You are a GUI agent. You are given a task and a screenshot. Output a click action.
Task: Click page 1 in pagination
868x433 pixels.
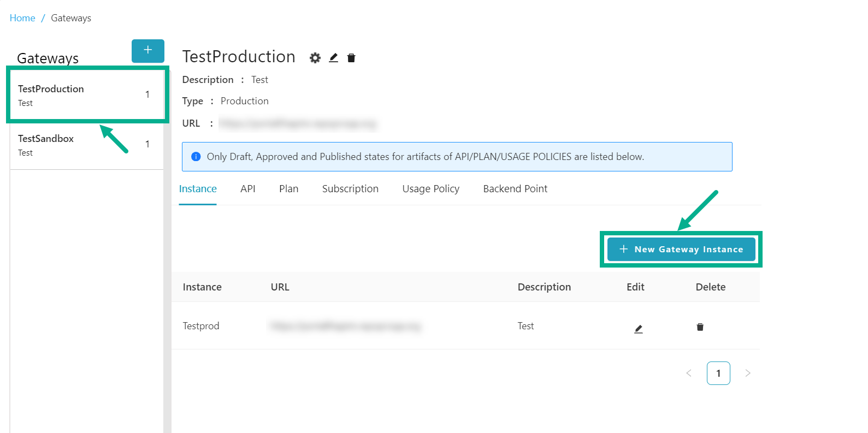point(718,373)
